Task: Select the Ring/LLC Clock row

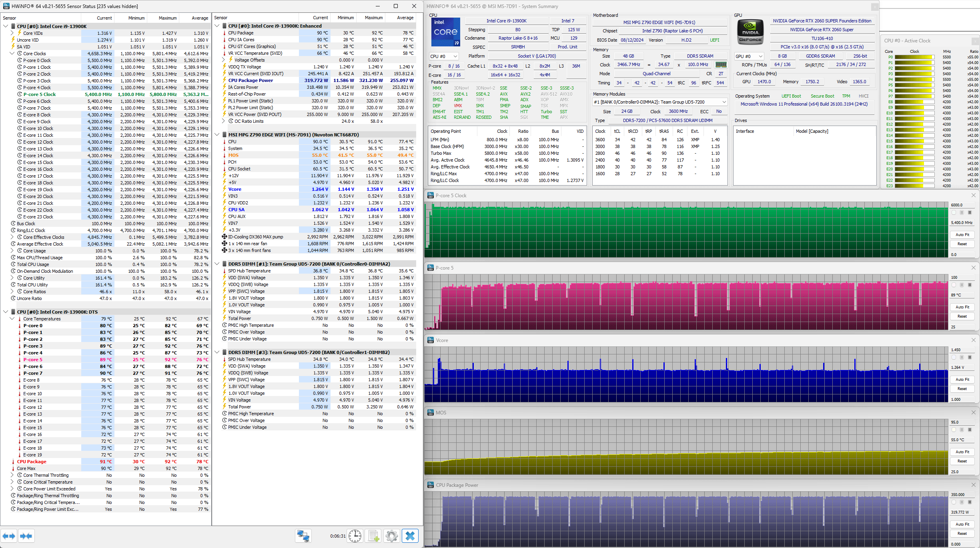Action: [106, 230]
